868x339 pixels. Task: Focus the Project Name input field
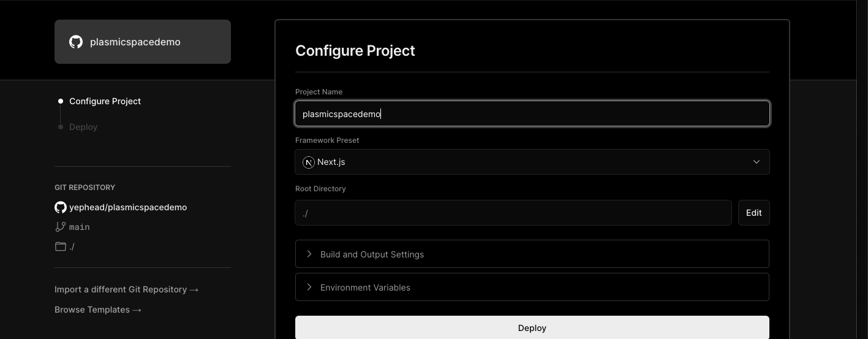click(x=532, y=114)
